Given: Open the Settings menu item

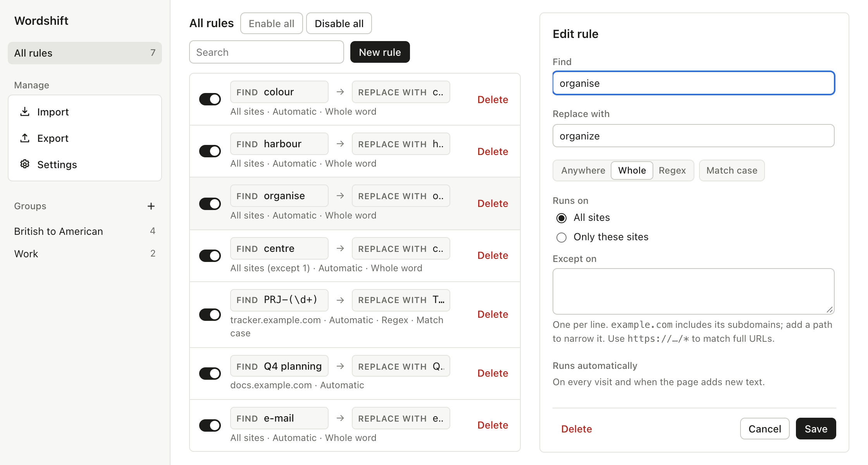Looking at the screenshot, I should coord(85,165).
